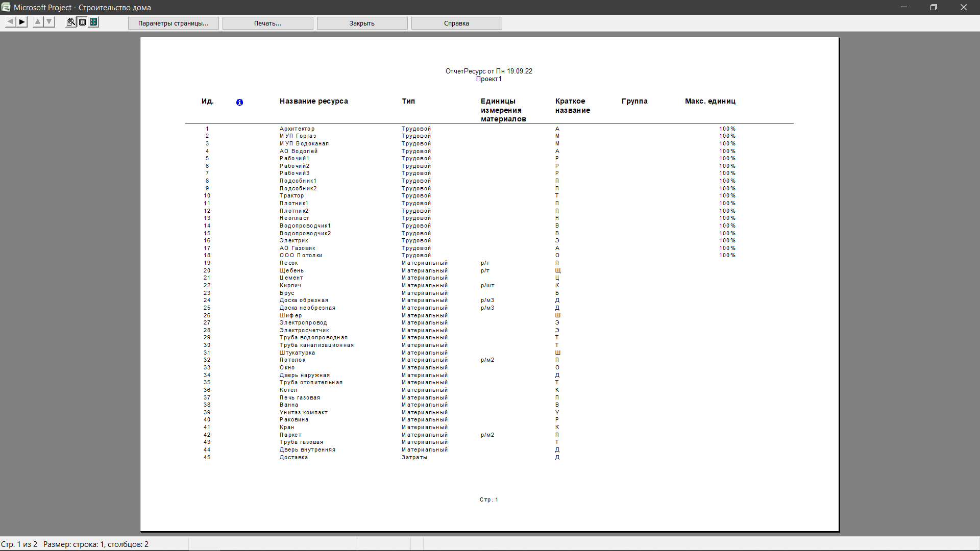Click resource Штукатурка

(298, 353)
